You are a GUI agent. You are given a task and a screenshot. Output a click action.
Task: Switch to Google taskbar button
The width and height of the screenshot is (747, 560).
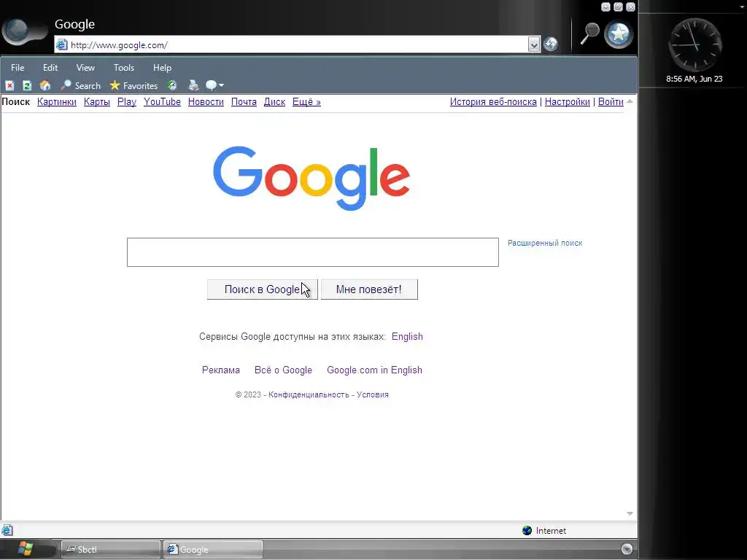(212, 550)
